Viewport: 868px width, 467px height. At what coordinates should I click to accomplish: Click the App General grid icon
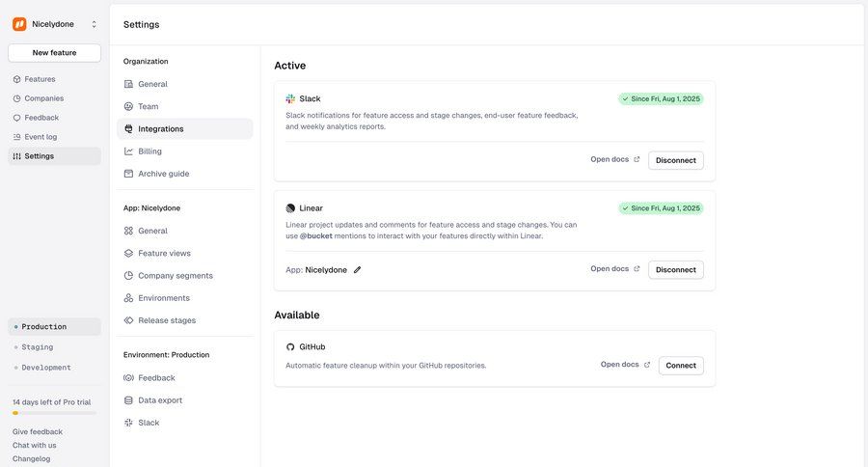click(128, 231)
